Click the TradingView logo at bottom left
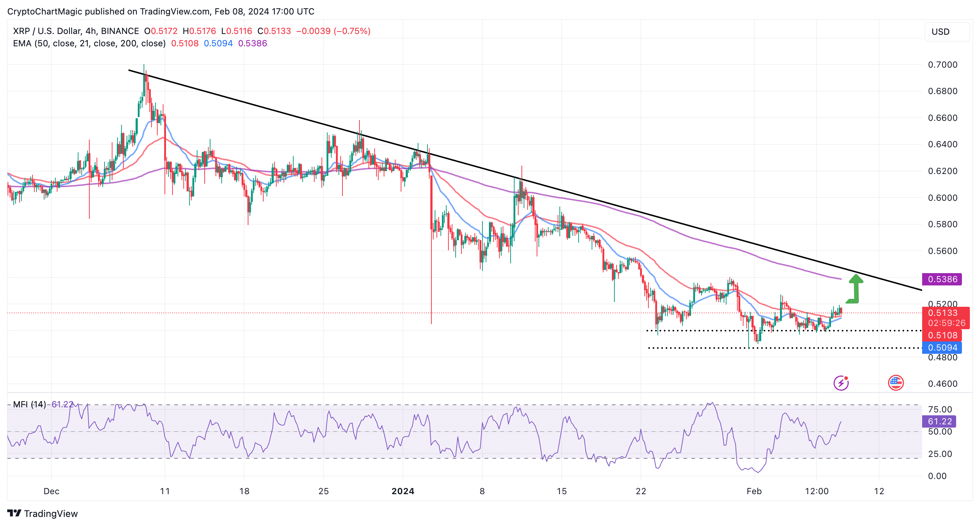The image size is (980, 526). pos(43,513)
